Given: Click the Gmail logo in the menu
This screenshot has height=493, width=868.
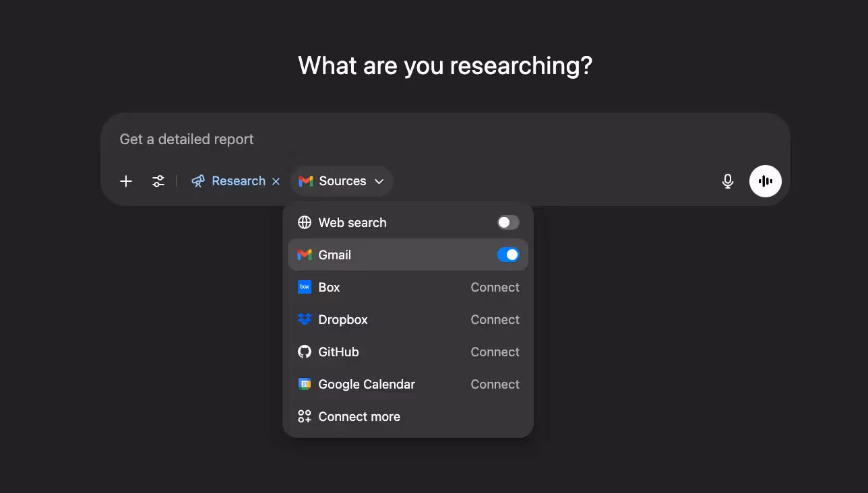Looking at the screenshot, I should tap(305, 255).
